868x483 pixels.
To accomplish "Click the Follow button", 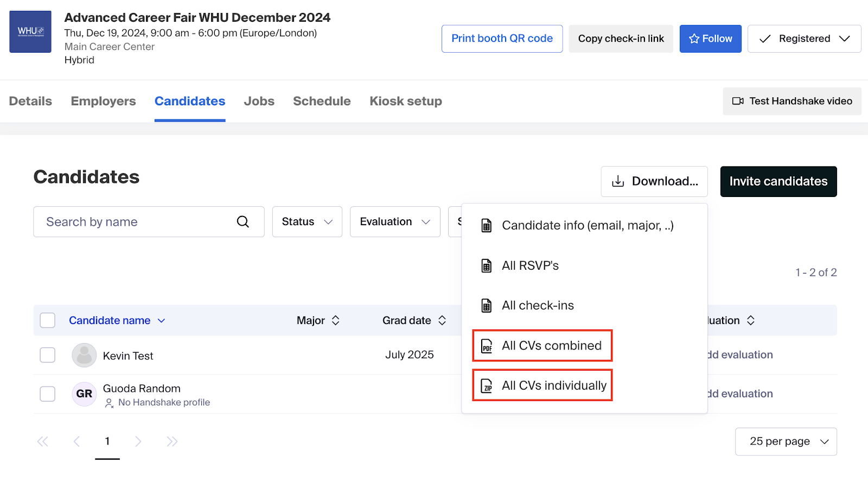I will coord(711,39).
